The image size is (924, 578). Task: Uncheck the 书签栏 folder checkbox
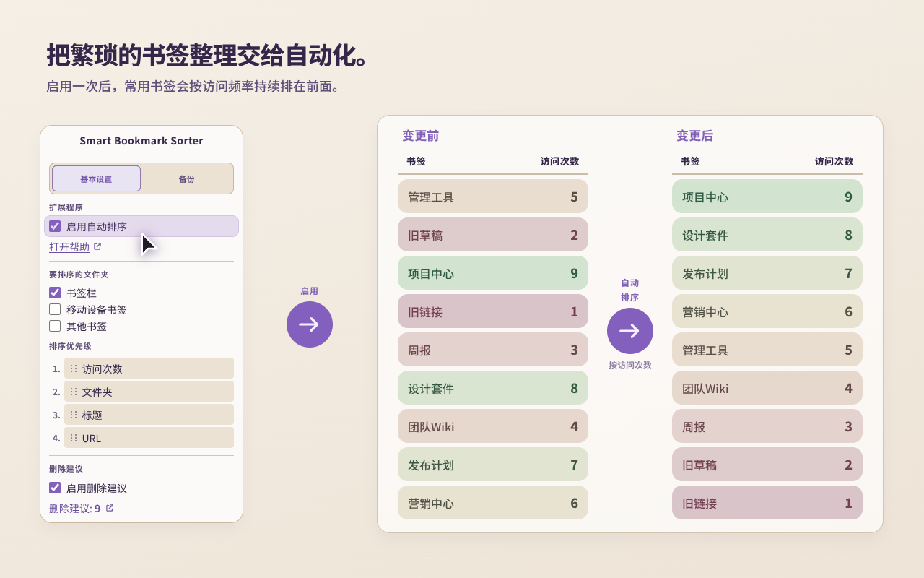click(55, 293)
